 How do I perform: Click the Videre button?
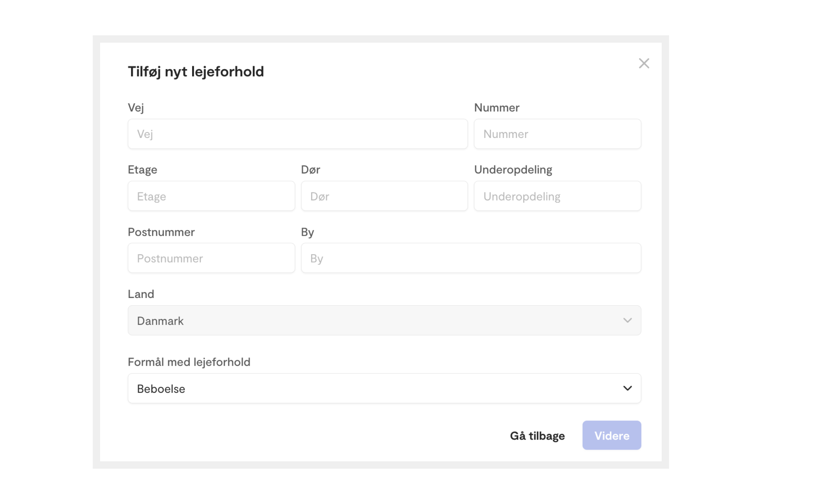click(612, 436)
